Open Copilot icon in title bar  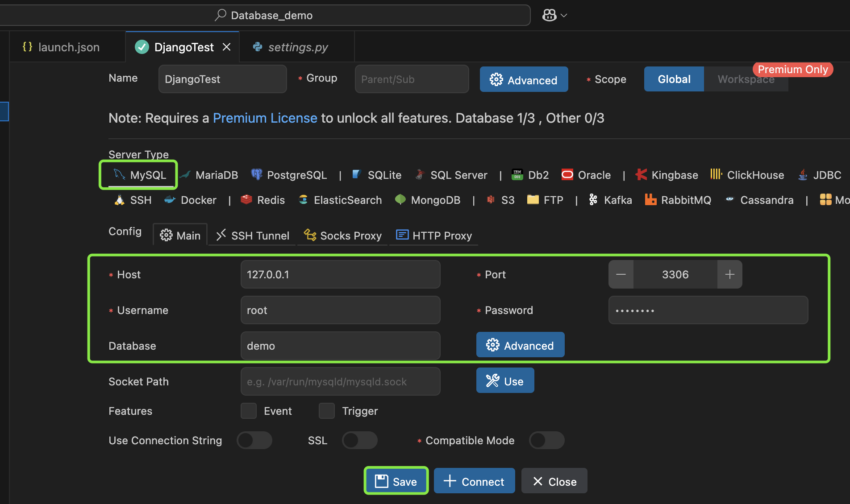point(549,15)
